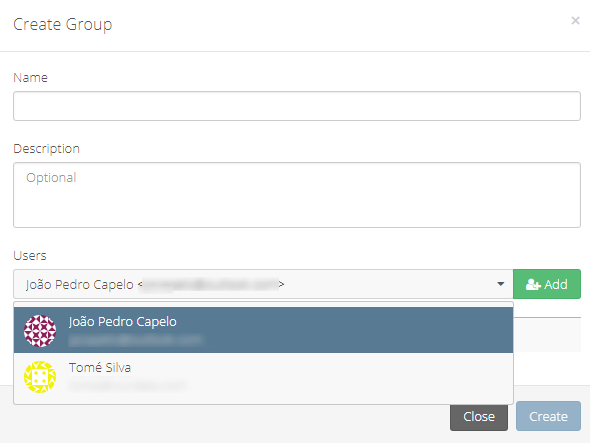This screenshot has height=443, width=590.
Task: Click the Users label
Action: coord(30,256)
